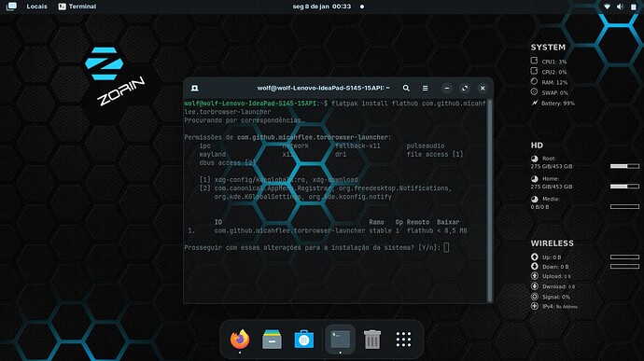Click the wireless Down speed bar
The height and width of the screenshot is (361, 644).
624,266
